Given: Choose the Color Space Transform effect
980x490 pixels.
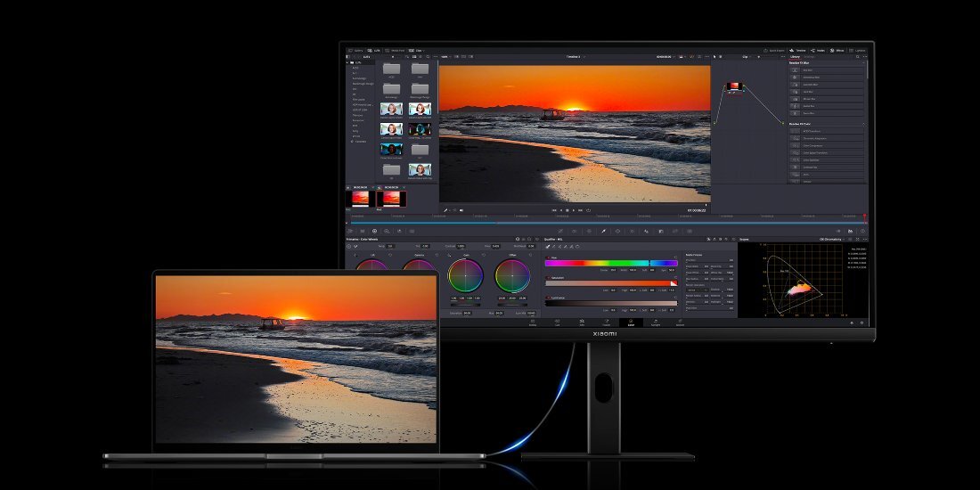Looking at the screenshot, I should 826,153.
